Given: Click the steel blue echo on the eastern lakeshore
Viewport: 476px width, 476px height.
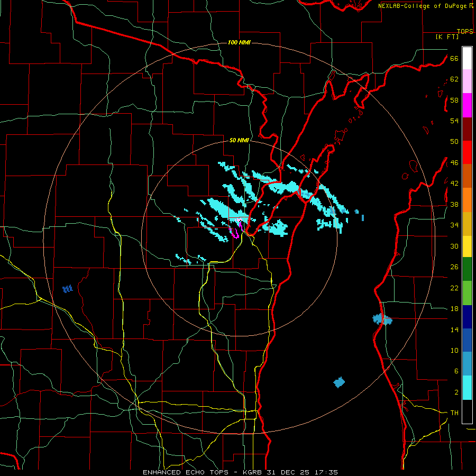Looking at the screenshot, I should (x=382, y=319).
